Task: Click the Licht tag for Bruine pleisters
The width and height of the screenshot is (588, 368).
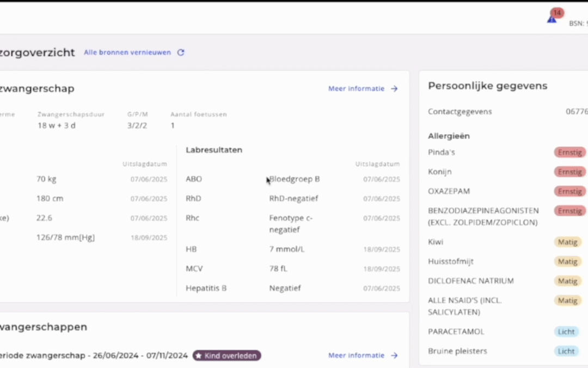Action: pos(566,351)
